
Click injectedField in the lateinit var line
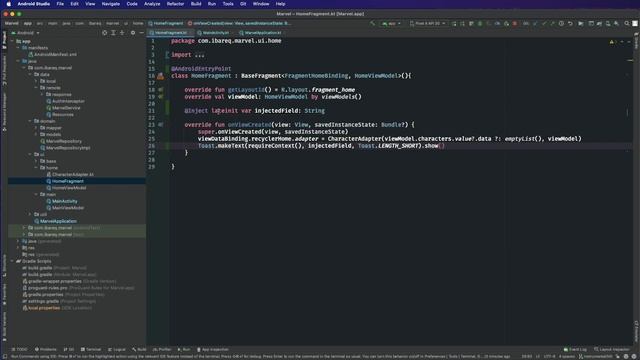point(277,111)
